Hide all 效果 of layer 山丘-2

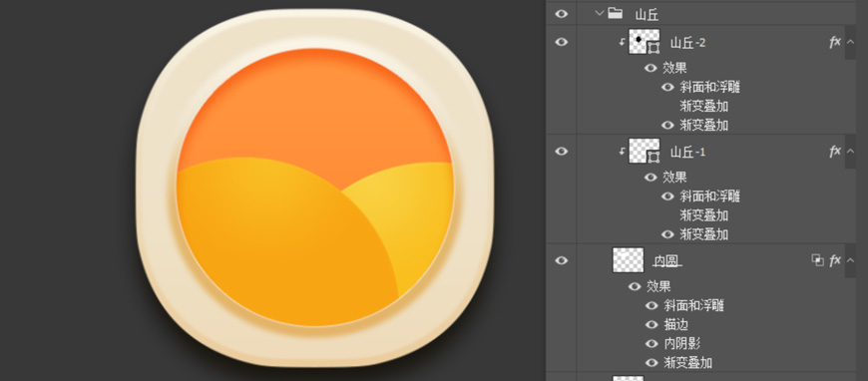pyautogui.click(x=651, y=68)
